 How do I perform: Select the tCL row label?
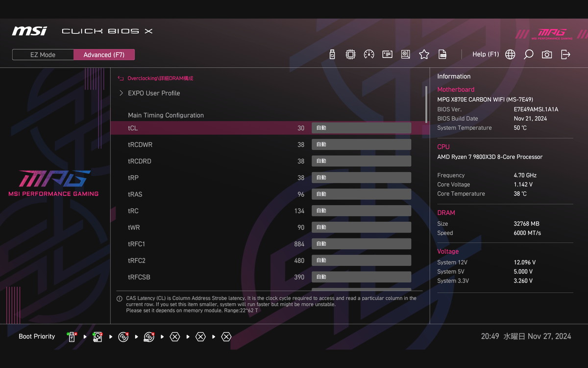click(x=133, y=128)
